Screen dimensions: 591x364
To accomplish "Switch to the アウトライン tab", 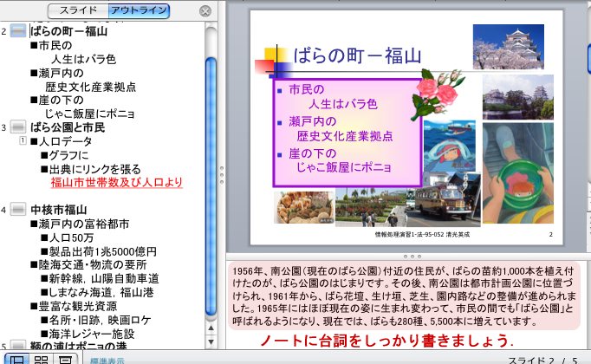I will pyautogui.click(x=139, y=11).
